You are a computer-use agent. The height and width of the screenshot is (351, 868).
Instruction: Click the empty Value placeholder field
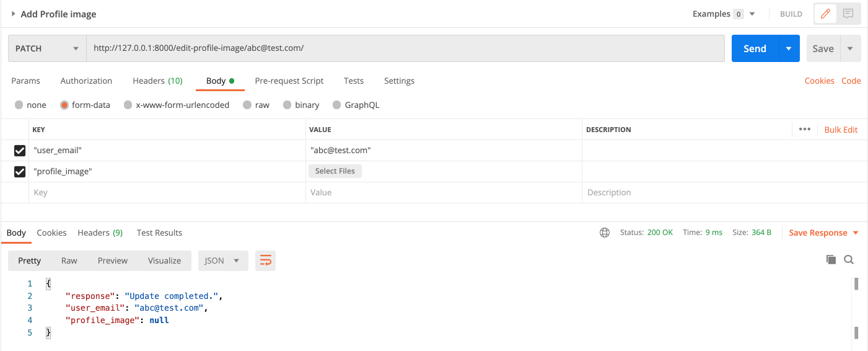(x=444, y=193)
